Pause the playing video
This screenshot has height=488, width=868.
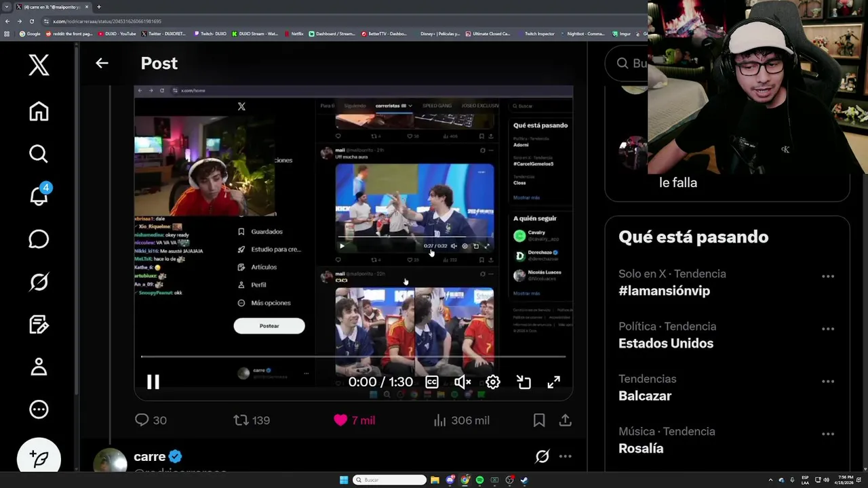pos(153,382)
